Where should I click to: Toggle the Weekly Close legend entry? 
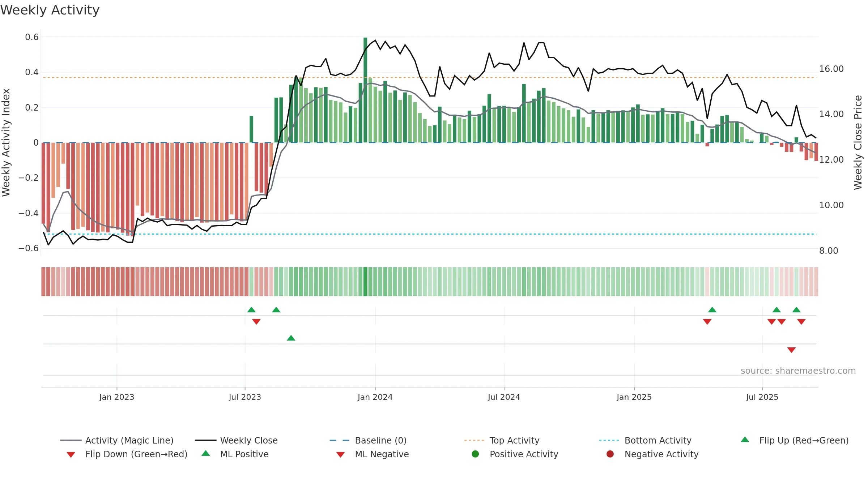tap(236, 440)
